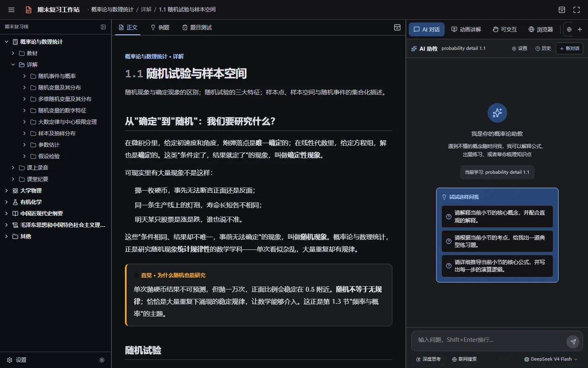Click 当前学习 probability detail 1.1 chip
The width and height of the screenshot is (588, 368).
click(497, 172)
